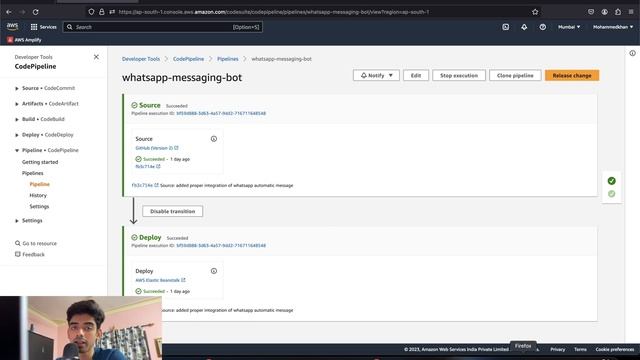Click the browser address bar URL

pyautogui.click(x=273, y=12)
